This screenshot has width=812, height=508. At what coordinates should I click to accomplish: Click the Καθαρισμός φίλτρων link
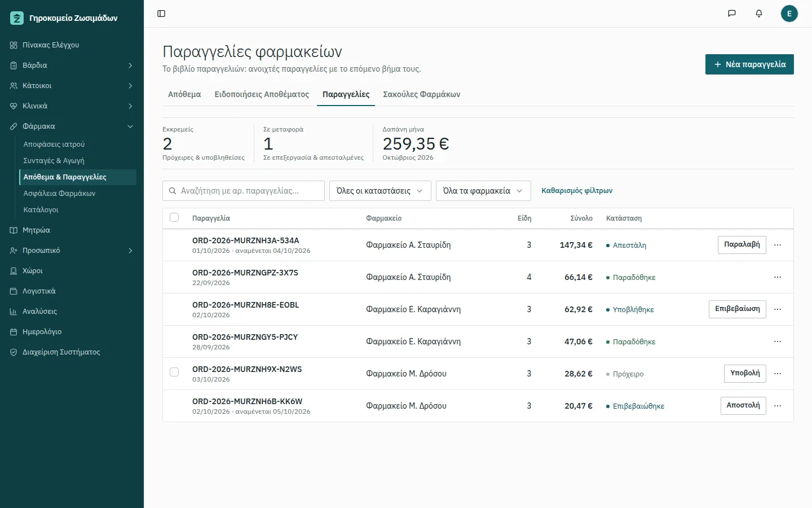[577, 191]
